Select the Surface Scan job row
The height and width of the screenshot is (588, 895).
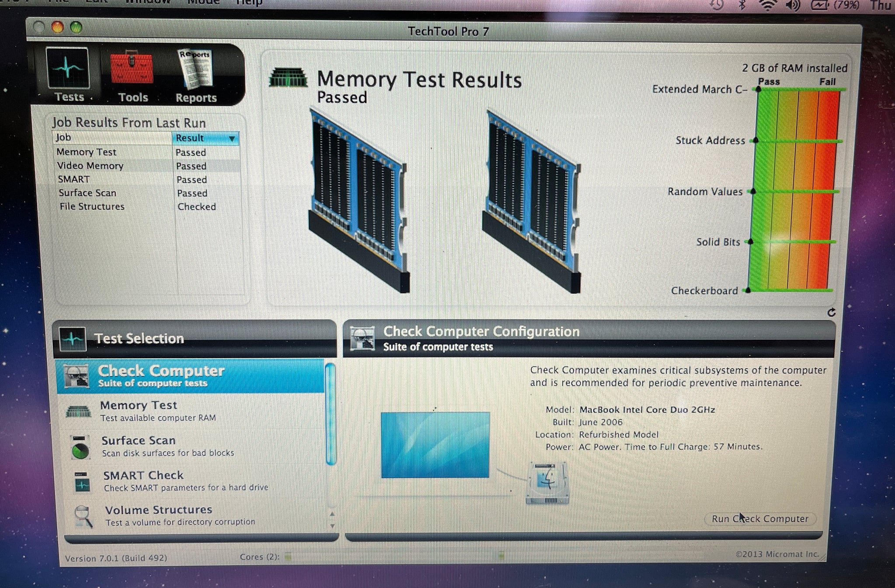pyautogui.click(x=148, y=193)
